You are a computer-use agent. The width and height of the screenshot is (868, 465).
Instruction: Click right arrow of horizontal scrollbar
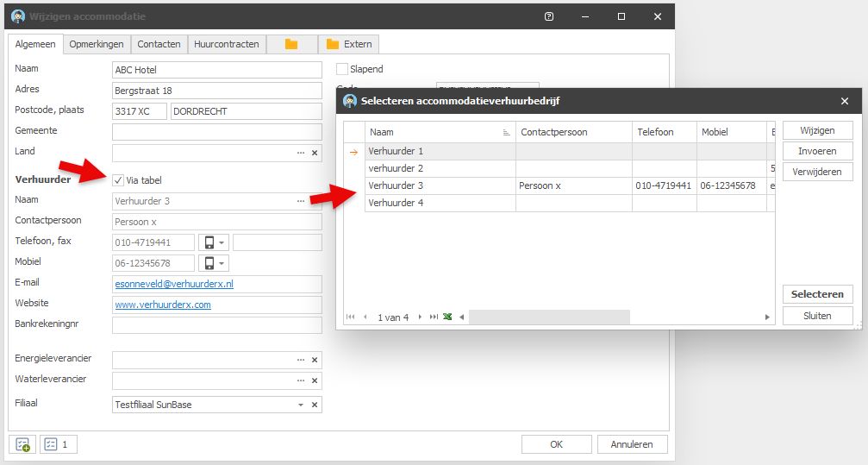[767, 317]
